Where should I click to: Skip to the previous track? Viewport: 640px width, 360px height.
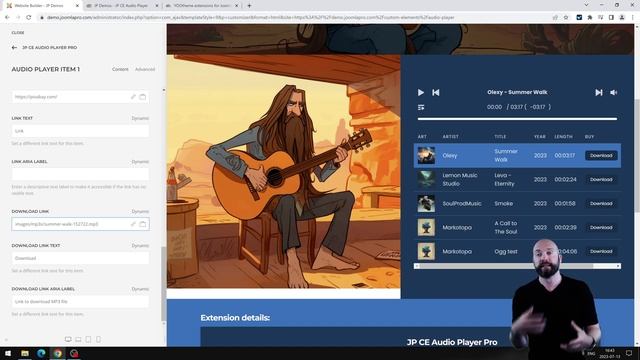[x=436, y=93]
